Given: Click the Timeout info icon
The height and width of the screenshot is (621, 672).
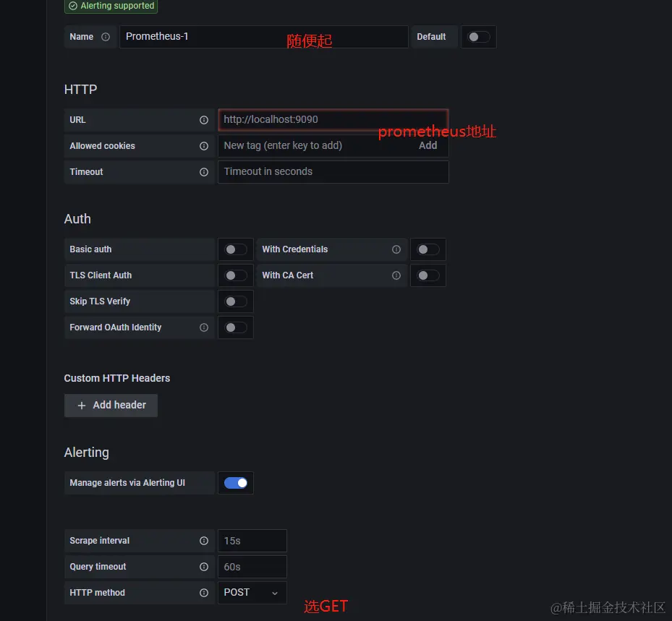Looking at the screenshot, I should click(204, 172).
